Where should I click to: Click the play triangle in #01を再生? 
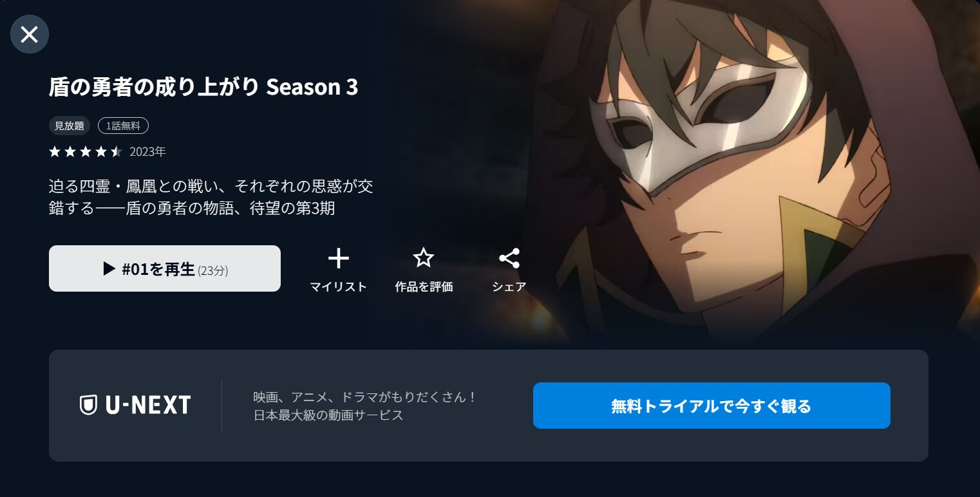coord(109,268)
